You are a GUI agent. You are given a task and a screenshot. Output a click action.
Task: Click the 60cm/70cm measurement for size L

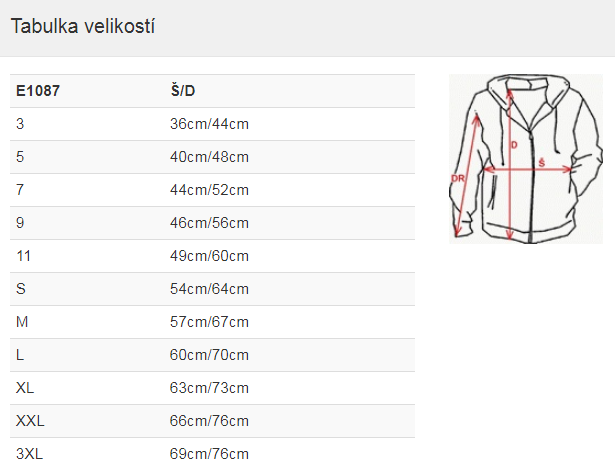coord(209,355)
